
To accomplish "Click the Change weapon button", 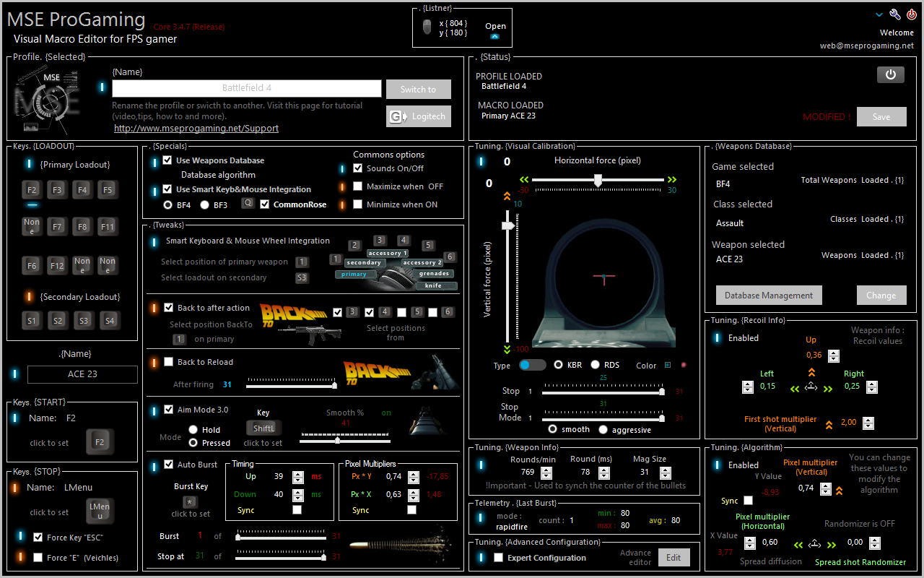I will click(881, 295).
